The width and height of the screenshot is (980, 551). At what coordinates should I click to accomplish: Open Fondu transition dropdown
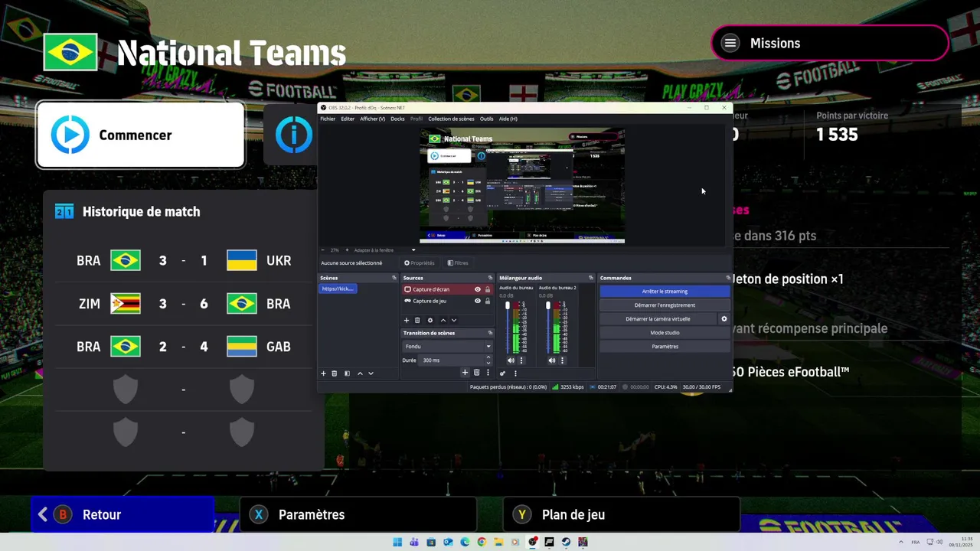click(448, 347)
